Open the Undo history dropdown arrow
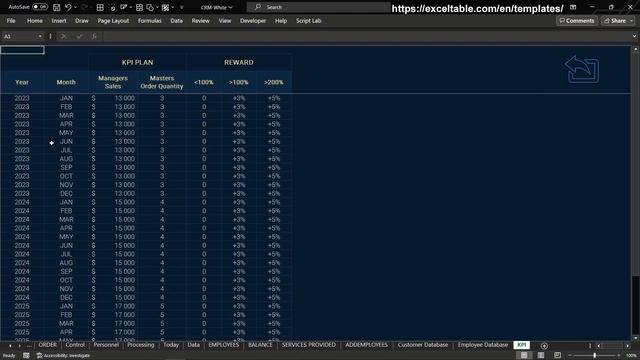The width and height of the screenshot is (640, 360). (x=76, y=7)
